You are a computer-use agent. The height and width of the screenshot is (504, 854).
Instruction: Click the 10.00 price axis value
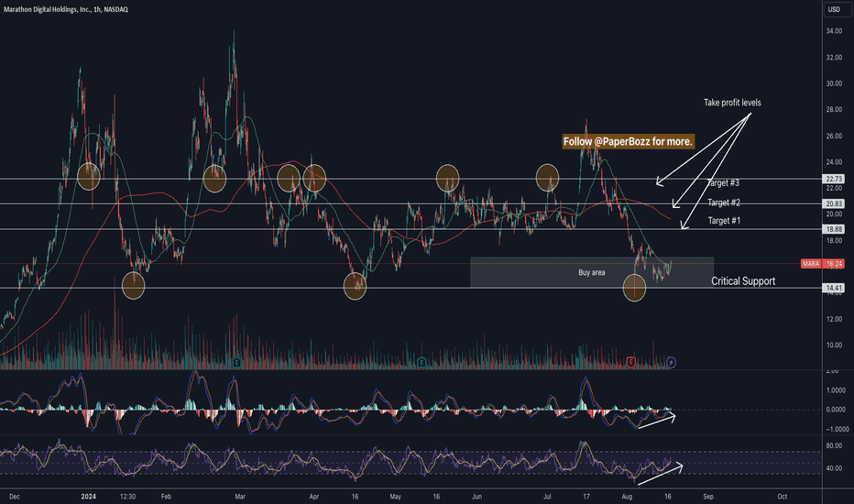(834, 345)
